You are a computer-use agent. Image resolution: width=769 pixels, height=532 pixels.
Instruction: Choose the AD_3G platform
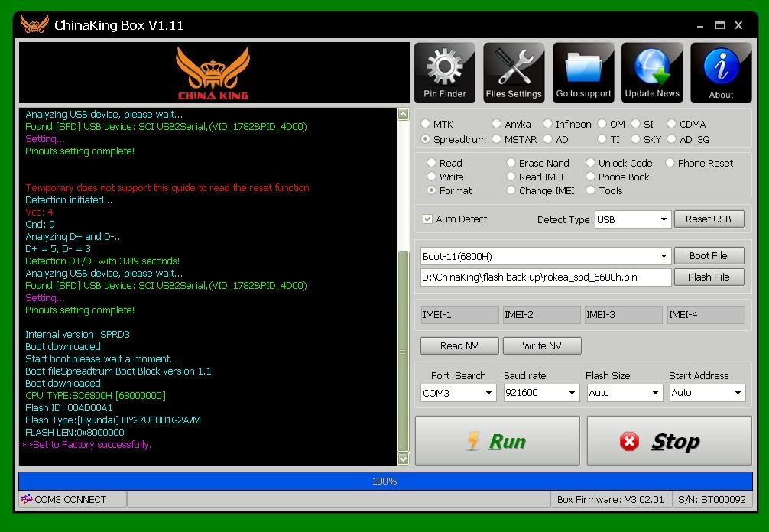671,139
